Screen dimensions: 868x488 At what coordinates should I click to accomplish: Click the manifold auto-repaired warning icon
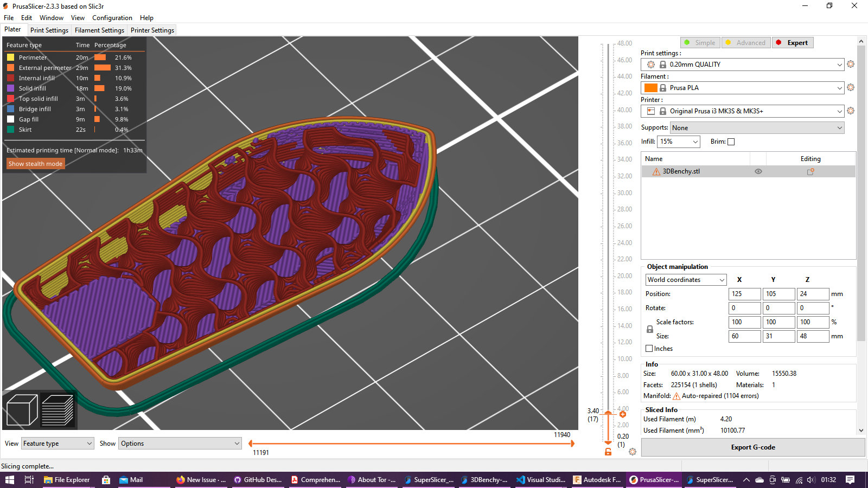point(676,396)
